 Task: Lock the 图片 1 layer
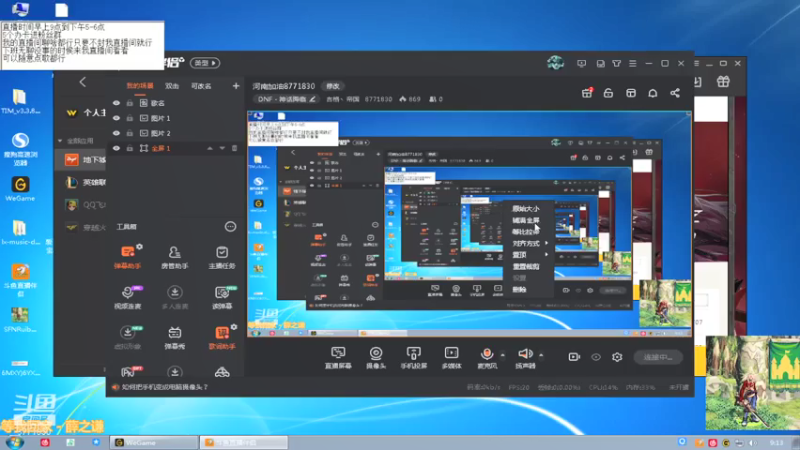click(x=130, y=118)
